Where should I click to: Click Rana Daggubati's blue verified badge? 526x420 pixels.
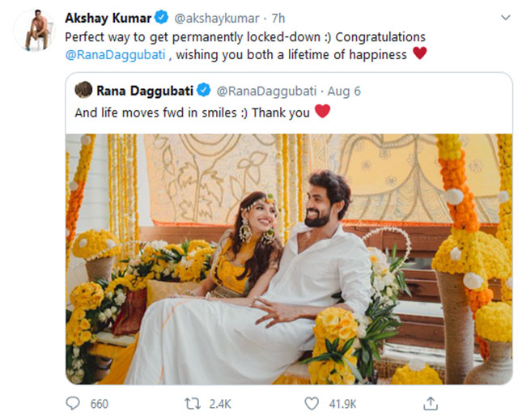206,90
